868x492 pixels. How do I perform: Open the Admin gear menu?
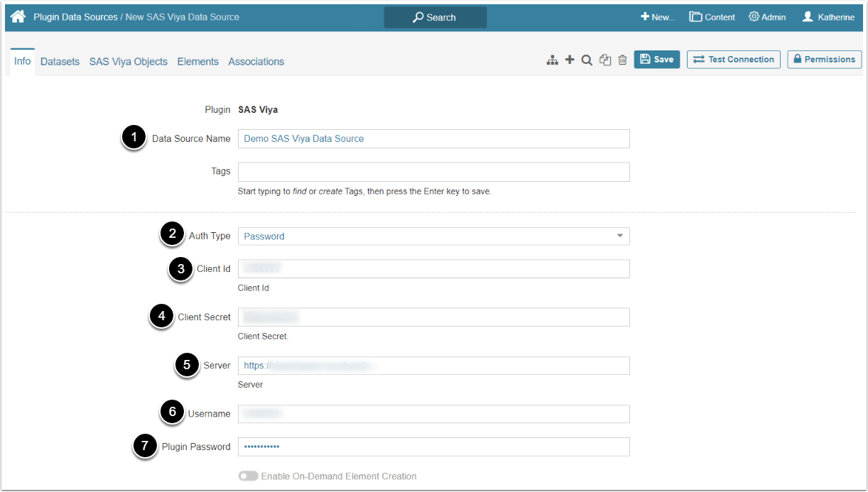pos(767,17)
